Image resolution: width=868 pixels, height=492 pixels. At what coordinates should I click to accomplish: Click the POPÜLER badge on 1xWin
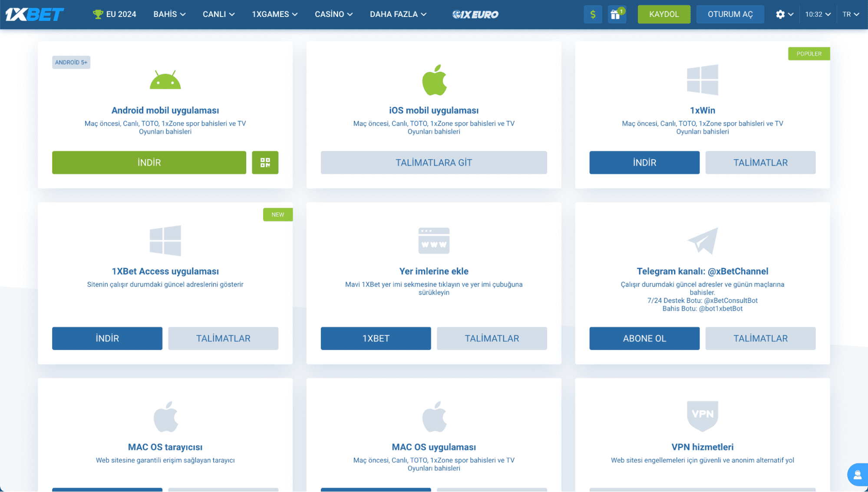click(809, 54)
